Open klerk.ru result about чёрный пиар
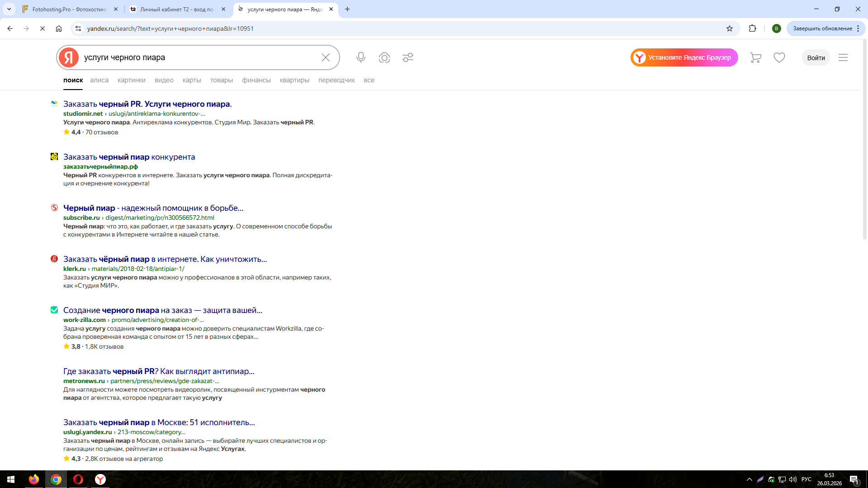Screen dimensions: 868x488 coord(165,259)
